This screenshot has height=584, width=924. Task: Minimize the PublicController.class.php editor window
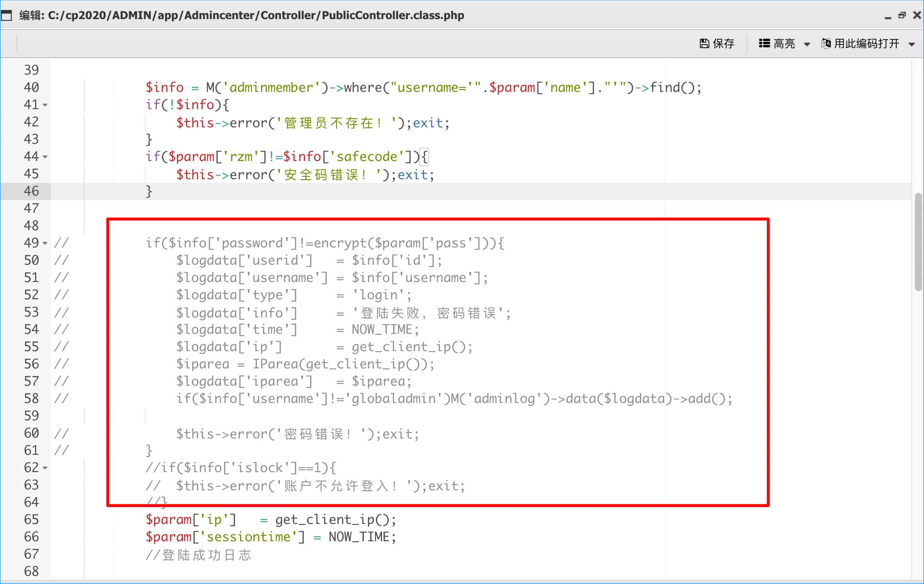888,16
